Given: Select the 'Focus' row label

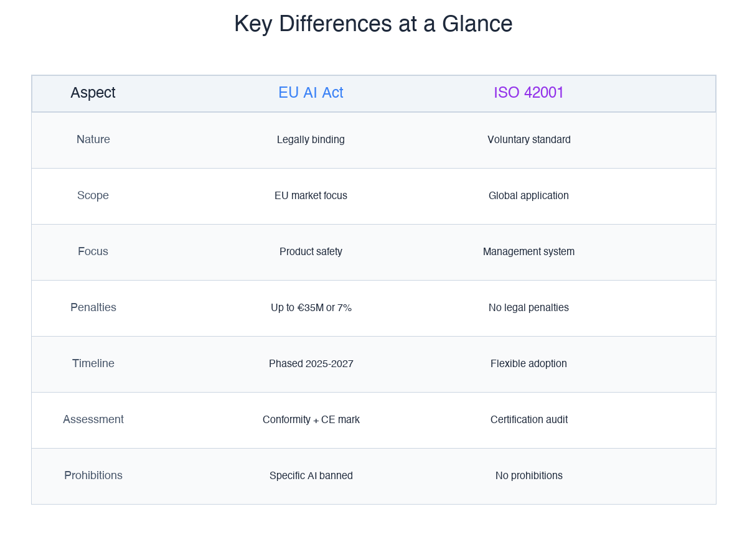Looking at the screenshot, I should tap(93, 251).
